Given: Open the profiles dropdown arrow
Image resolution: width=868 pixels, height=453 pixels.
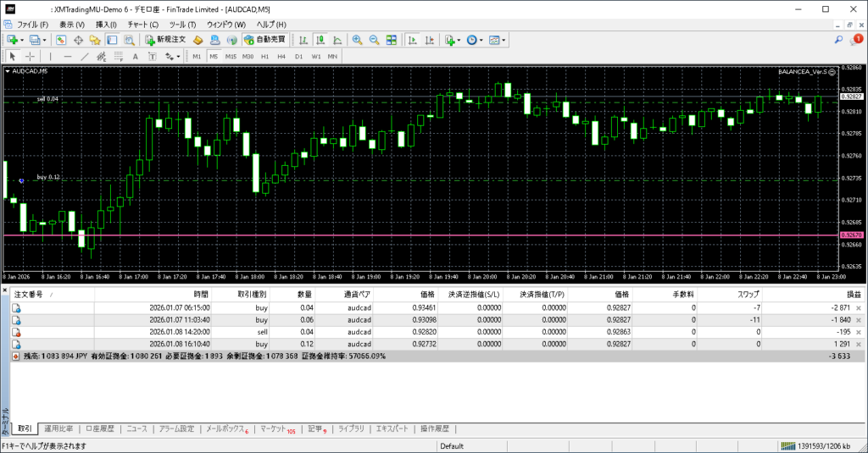Looking at the screenshot, I should coord(43,40).
